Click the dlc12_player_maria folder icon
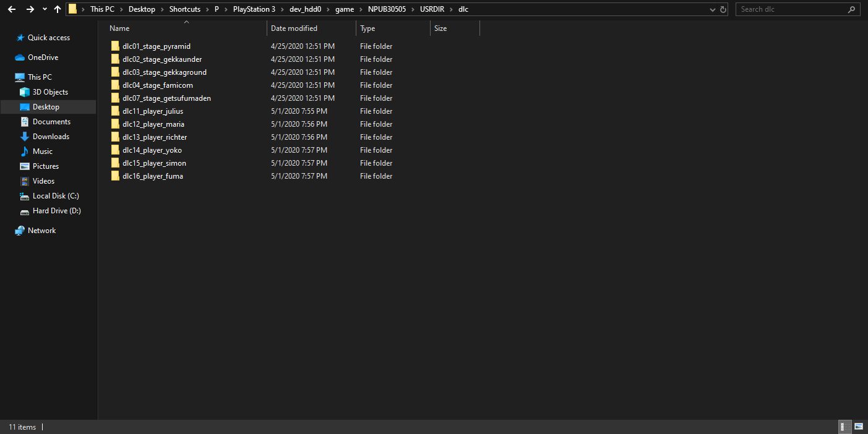This screenshot has height=434, width=868. 115,124
